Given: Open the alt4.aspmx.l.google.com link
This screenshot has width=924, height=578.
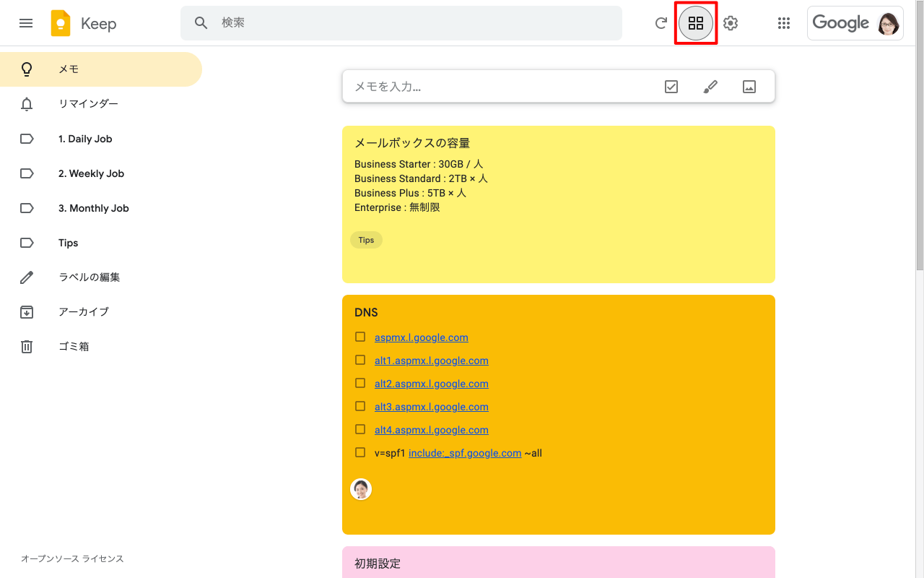Looking at the screenshot, I should tap(431, 430).
